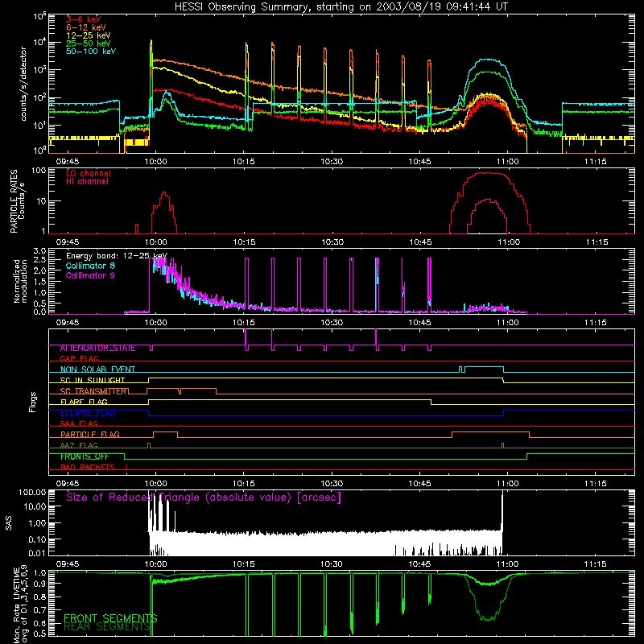Click the SC_IN_SUNLIGHT flag label
The image size is (644, 644).
93,380
